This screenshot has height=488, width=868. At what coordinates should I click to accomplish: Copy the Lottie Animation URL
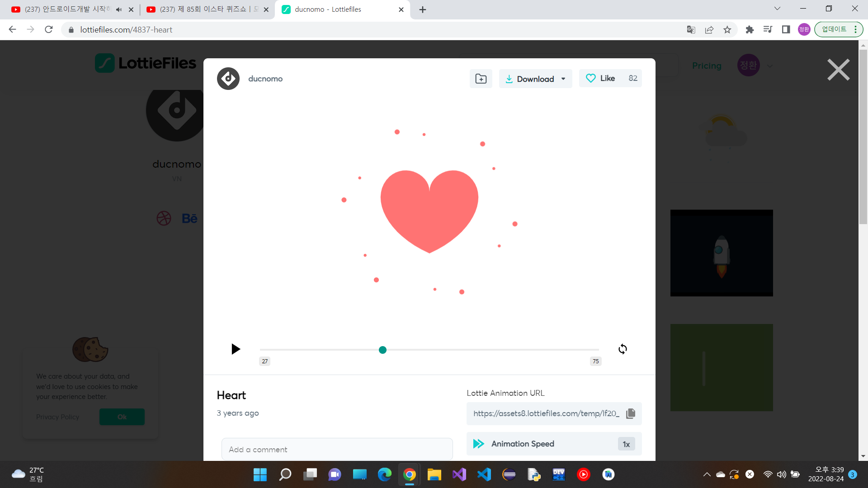pyautogui.click(x=631, y=413)
